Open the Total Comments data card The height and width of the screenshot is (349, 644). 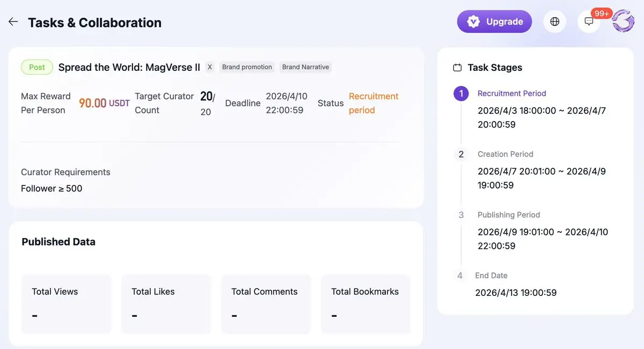[x=266, y=303]
